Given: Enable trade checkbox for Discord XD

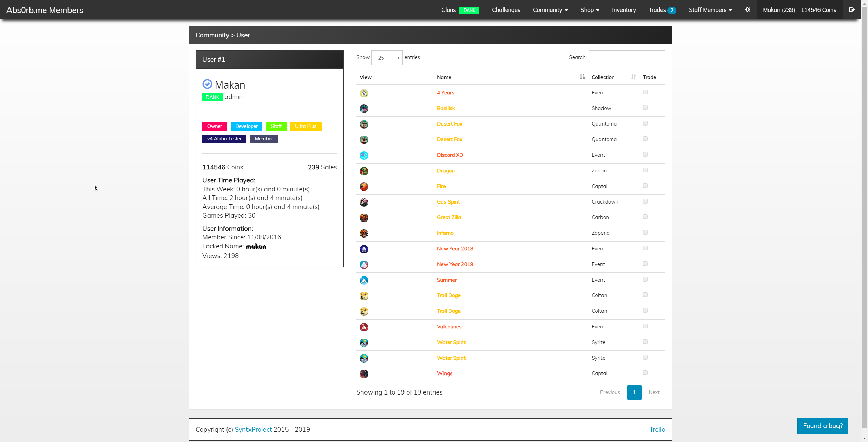Looking at the screenshot, I should 645,154.
